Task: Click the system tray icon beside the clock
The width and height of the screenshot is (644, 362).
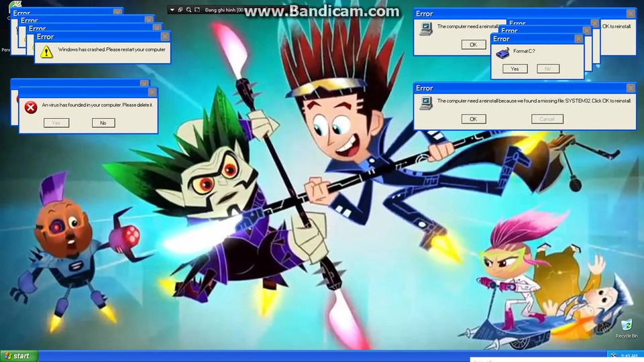Action: (614, 355)
